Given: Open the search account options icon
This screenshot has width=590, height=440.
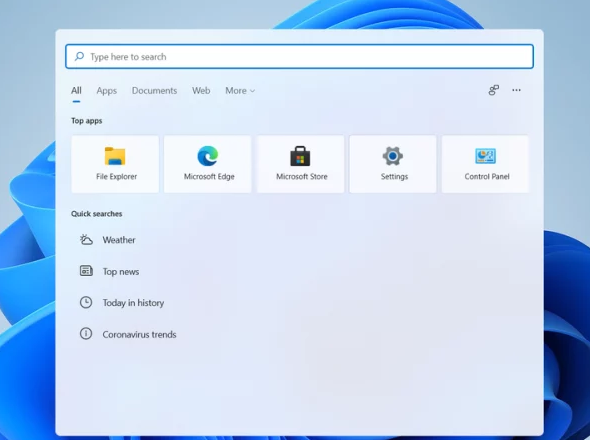Looking at the screenshot, I should 494,90.
